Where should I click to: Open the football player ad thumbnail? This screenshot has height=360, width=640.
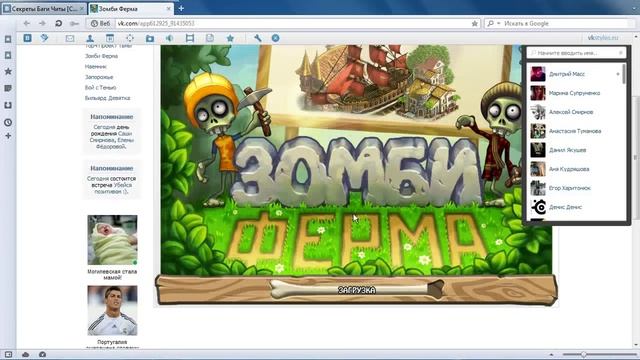[112, 311]
